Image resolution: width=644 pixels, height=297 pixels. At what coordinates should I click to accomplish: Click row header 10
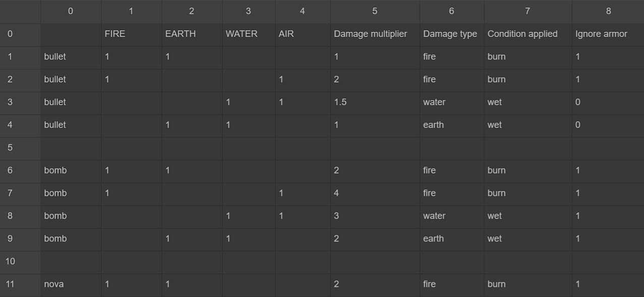click(x=20, y=261)
